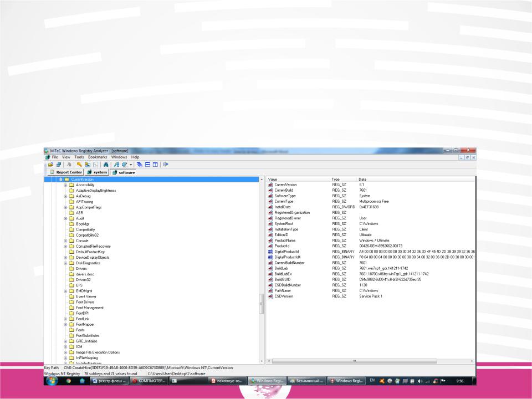Collapse the CurrentVersion tree node
This screenshot has height=399, width=532.
click(x=61, y=179)
